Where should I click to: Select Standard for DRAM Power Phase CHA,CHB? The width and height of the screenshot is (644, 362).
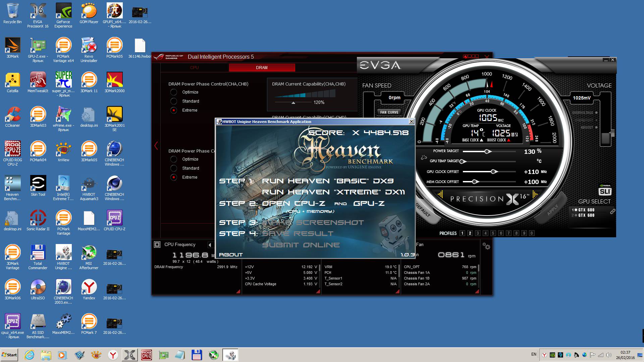click(x=173, y=101)
